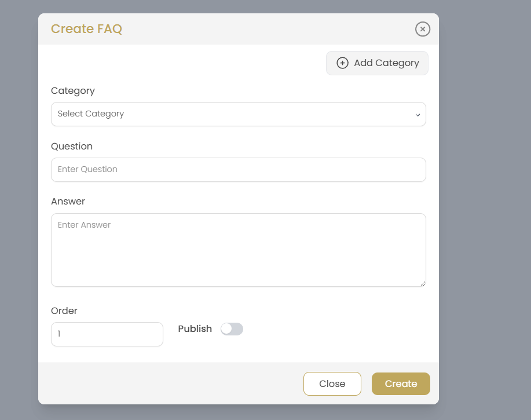Enable the Publish toggle switch
The height and width of the screenshot is (420, 531).
point(232,328)
